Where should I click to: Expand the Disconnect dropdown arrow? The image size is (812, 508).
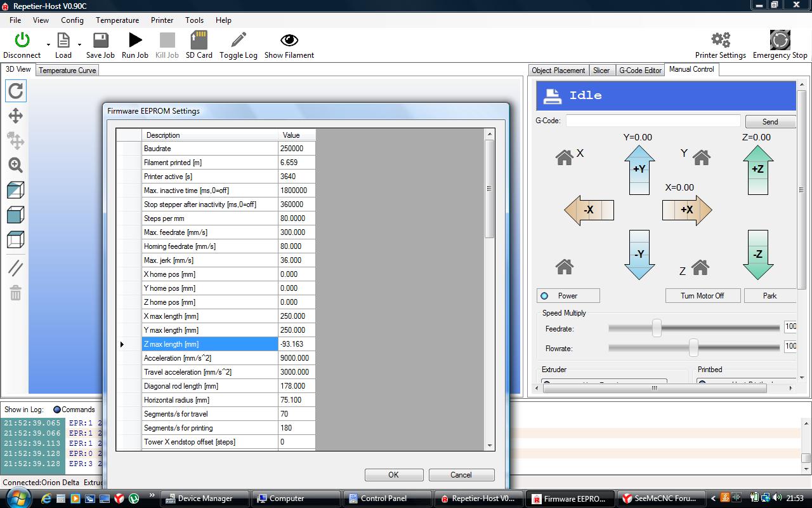click(48, 45)
